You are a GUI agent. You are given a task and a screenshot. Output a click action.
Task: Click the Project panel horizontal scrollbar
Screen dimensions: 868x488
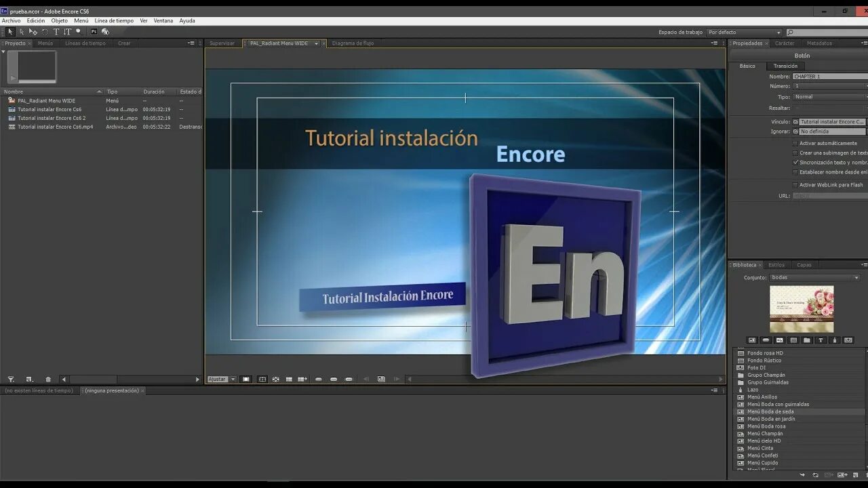pos(93,380)
